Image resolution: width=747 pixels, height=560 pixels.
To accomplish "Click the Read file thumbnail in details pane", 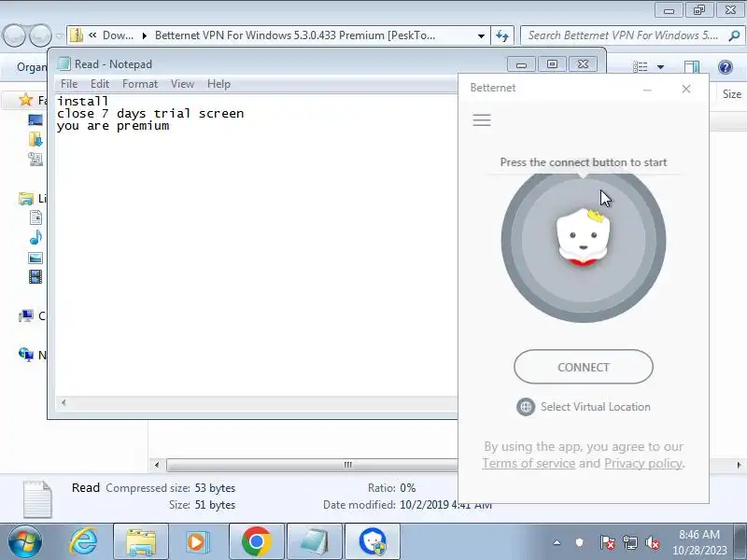I will click(37, 498).
